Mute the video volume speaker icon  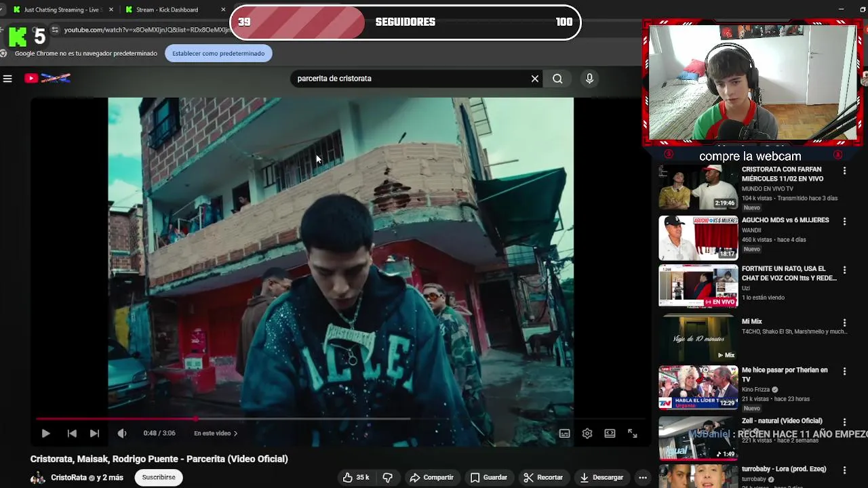click(121, 433)
